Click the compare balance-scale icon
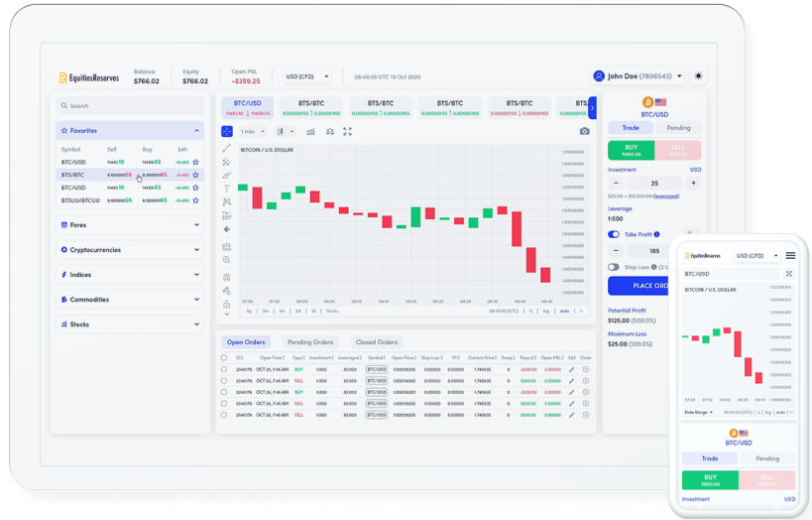812x520 pixels. click(330, 132)
